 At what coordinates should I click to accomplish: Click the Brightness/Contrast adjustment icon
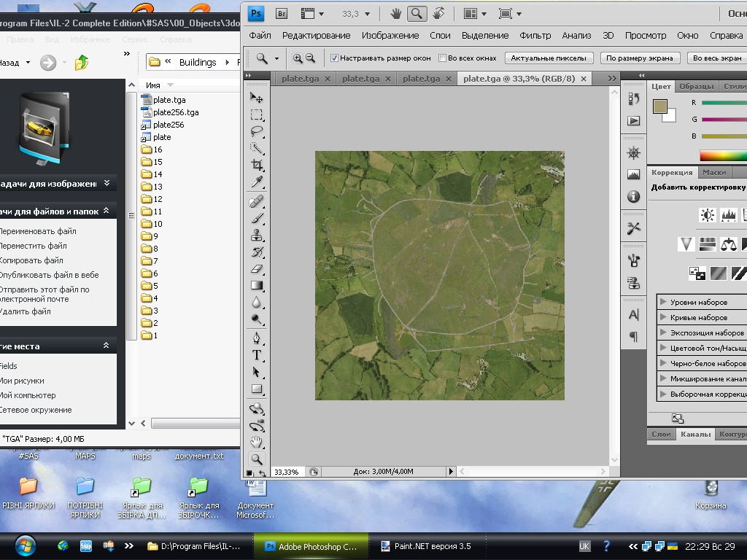[x=707, y=215]
